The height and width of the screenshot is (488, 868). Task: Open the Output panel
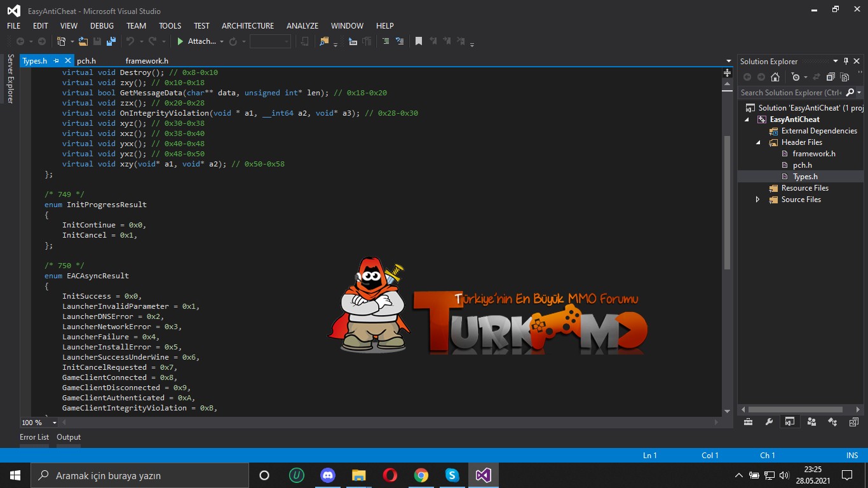click(69, 437)
